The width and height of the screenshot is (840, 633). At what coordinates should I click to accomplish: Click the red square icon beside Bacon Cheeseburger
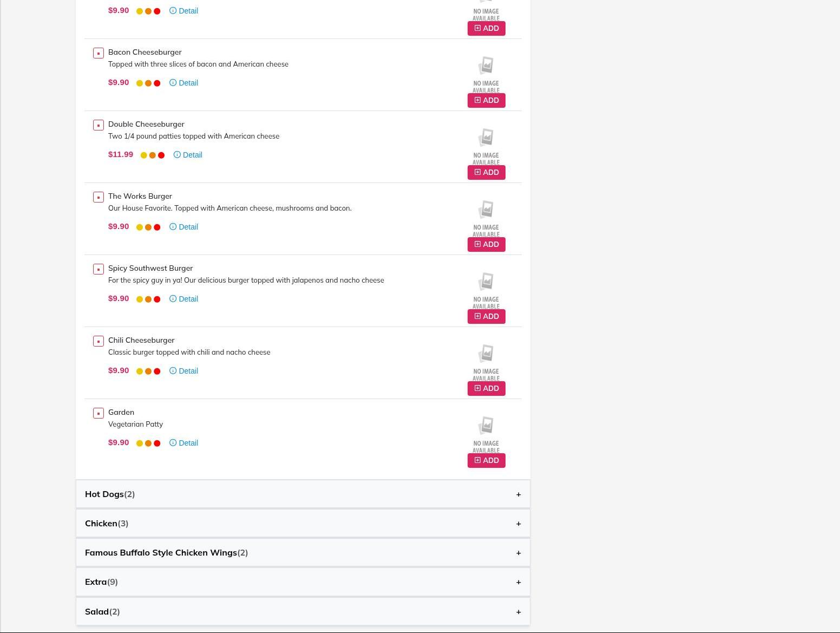(99, 53)
